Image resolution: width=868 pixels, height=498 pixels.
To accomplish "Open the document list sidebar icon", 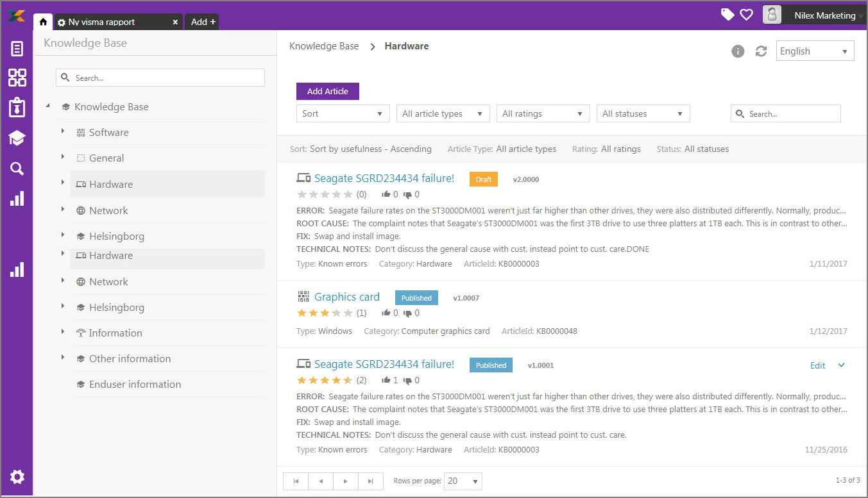I will tap(17, 49).
